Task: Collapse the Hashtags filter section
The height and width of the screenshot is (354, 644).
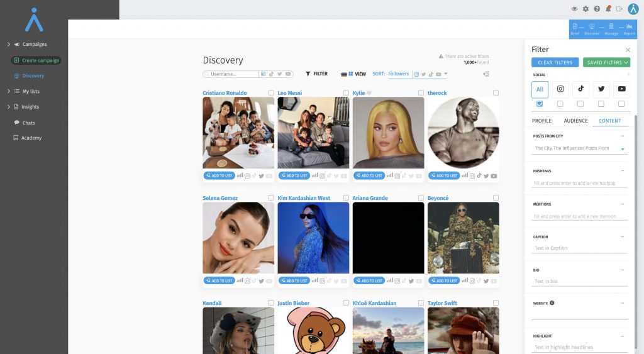Action: [x=623, y=170]
